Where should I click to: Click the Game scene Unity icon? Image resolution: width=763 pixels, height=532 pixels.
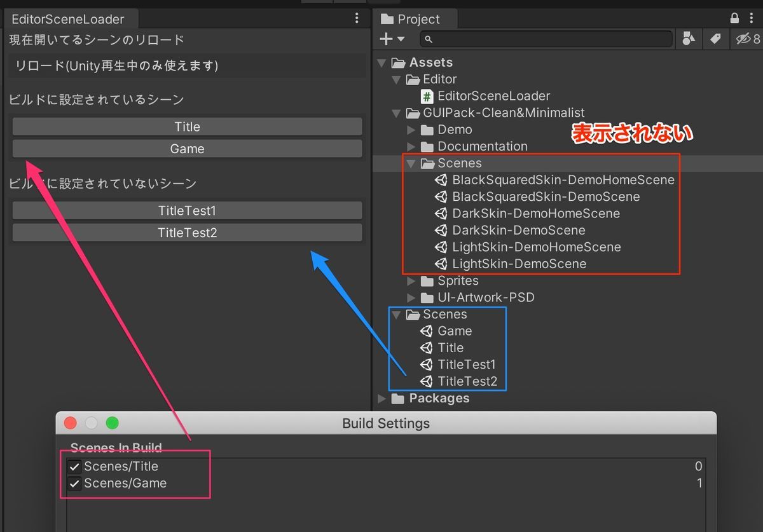[427, 331]
